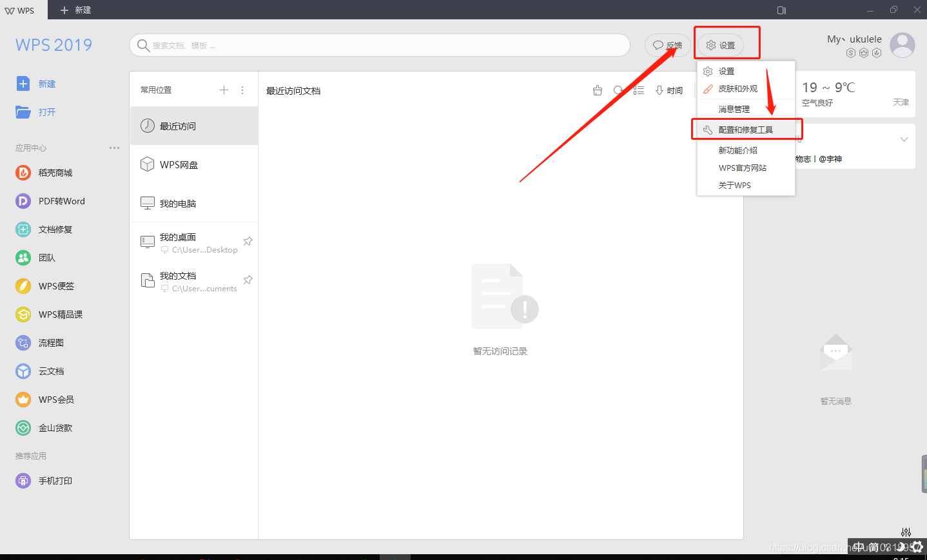The height and width of the screenshot is (560, 927).
Task: Click the equalizer settings icon at bottom right
Action: click(906, 532)
